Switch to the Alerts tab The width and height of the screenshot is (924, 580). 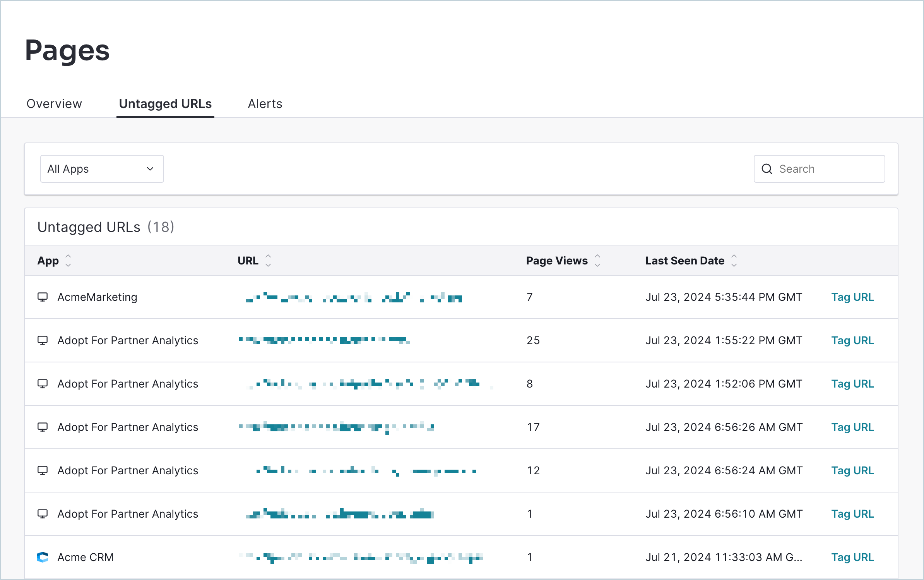click(265, 104)
